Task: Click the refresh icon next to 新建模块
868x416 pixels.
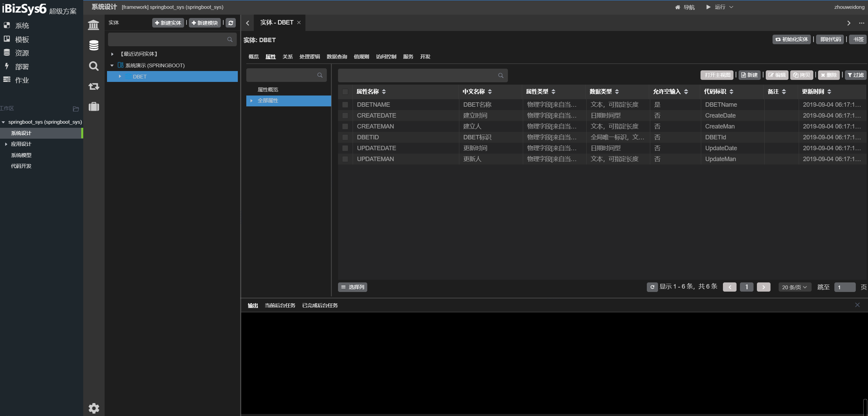Action: pyautogui.click(x=231, y=23)
